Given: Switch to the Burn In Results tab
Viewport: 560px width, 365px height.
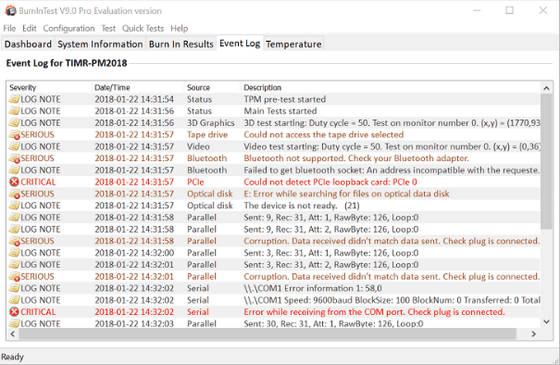Looking at the screenshot, I should [181, 44].
